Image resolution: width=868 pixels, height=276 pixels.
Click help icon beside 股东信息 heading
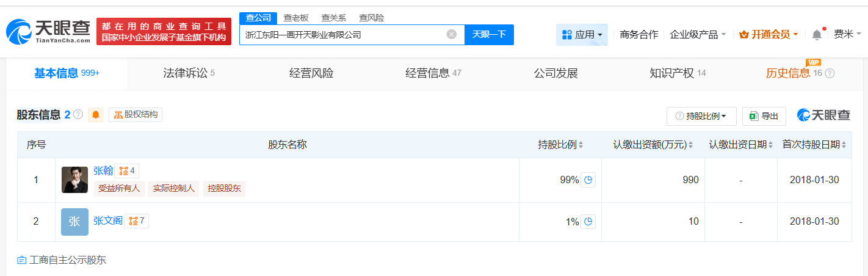click(78, 114)
